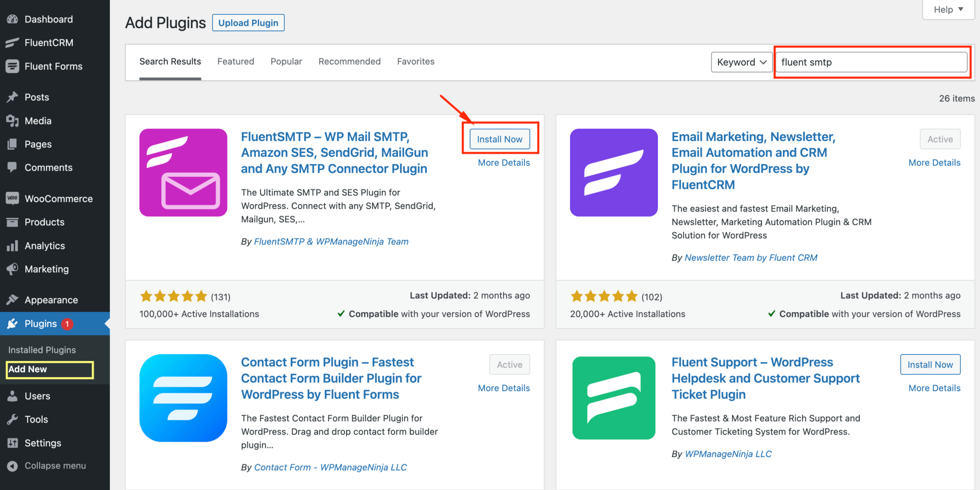Focus the plugin search input field
This screenshot has width=980, height=490.
[x=871, y=62]
